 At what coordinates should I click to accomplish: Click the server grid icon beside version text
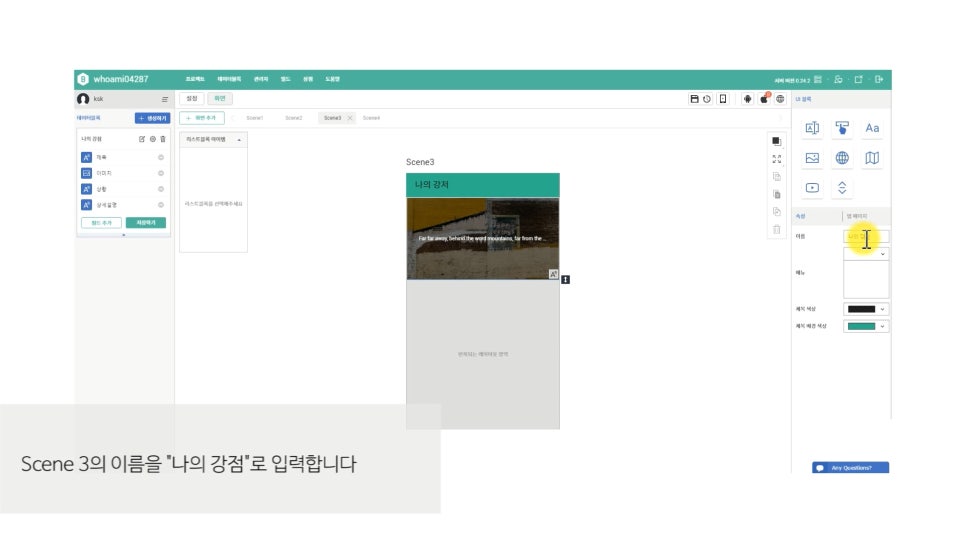tap(818, 80)
